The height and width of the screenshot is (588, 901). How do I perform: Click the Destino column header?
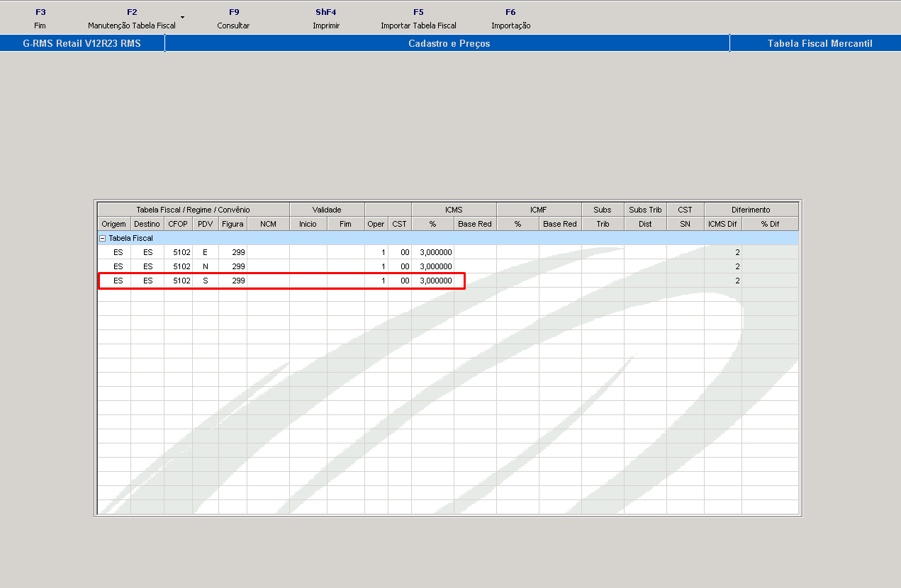147,224
